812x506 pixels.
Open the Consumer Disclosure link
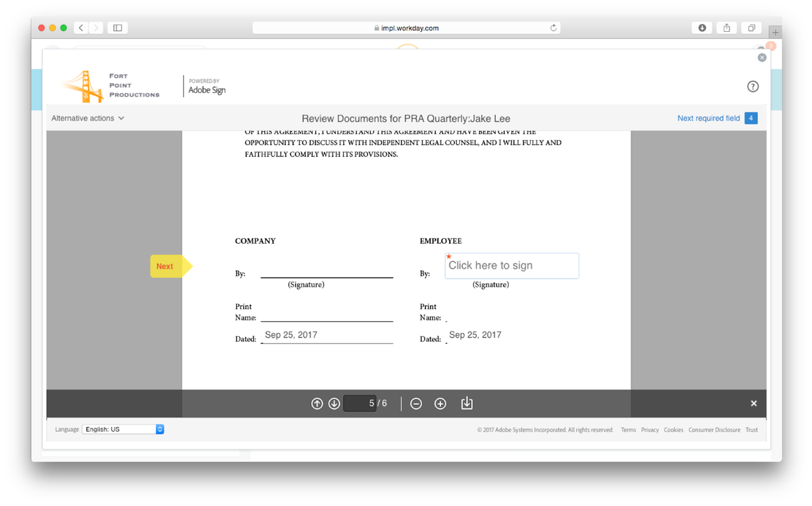coord(714,430)
